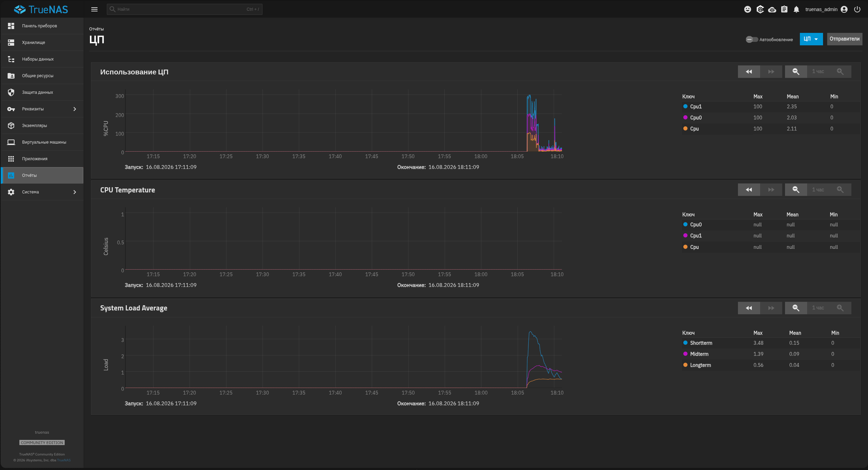Open the jobs clipboard icon
This screenshot has width=868, height=470.
pos(784,9)
